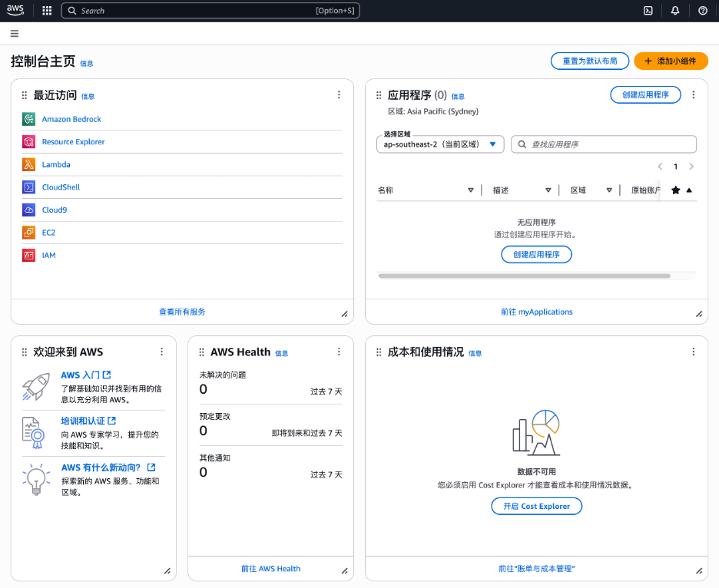Open Amazon Bedrock link
719x588 pixels.
tap(71, 119)
